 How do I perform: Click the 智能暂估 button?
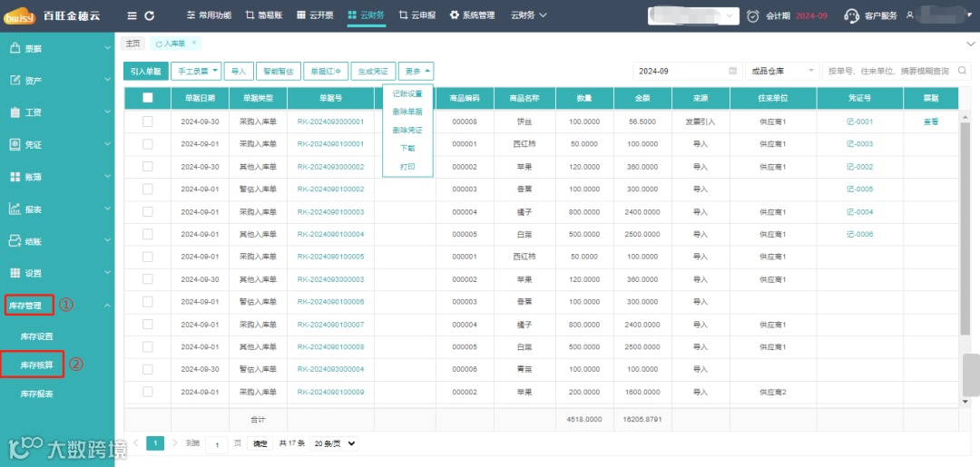279,71
